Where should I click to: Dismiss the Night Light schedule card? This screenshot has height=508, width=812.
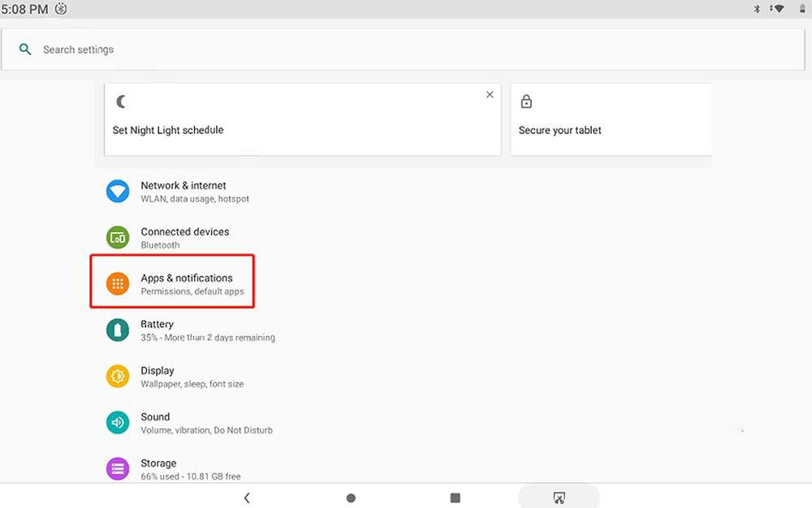[x=490, y=95]
